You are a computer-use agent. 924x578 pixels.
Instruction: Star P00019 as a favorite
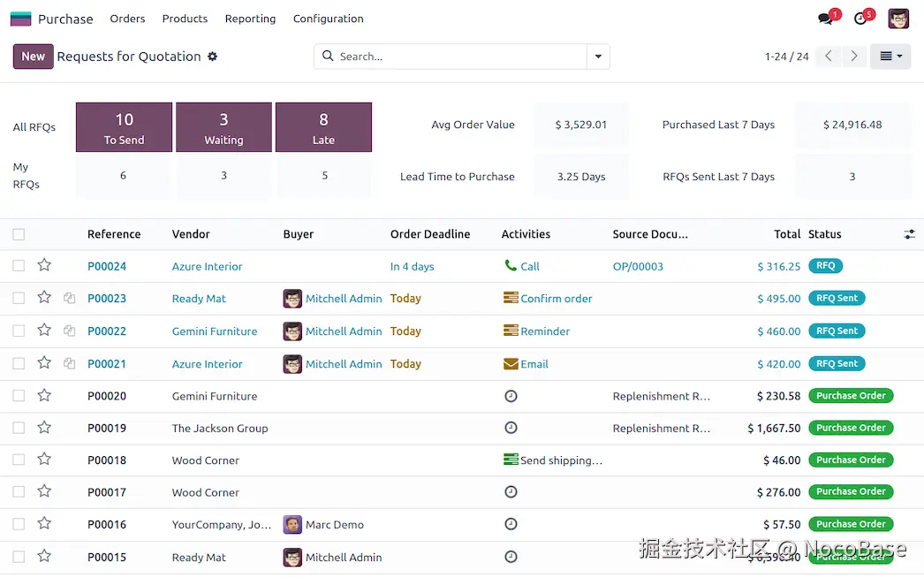pyautogui.click(x=44, y=428)
